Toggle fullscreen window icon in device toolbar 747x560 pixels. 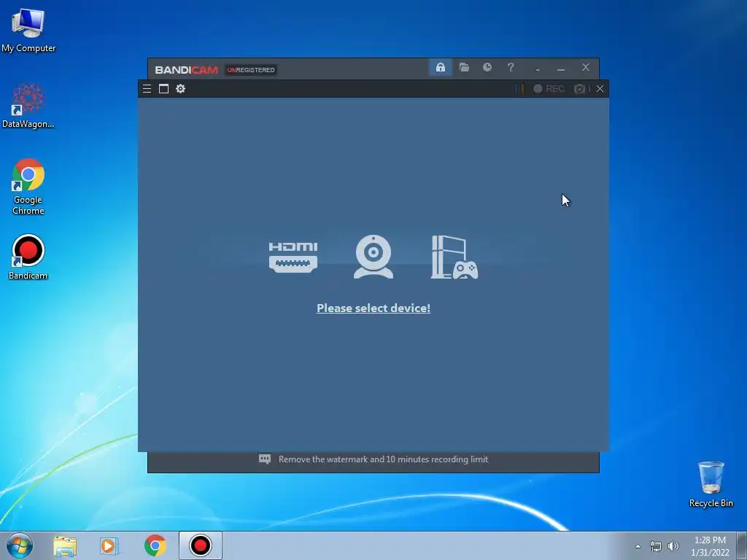pyautogui.click(x=163, y=88)
